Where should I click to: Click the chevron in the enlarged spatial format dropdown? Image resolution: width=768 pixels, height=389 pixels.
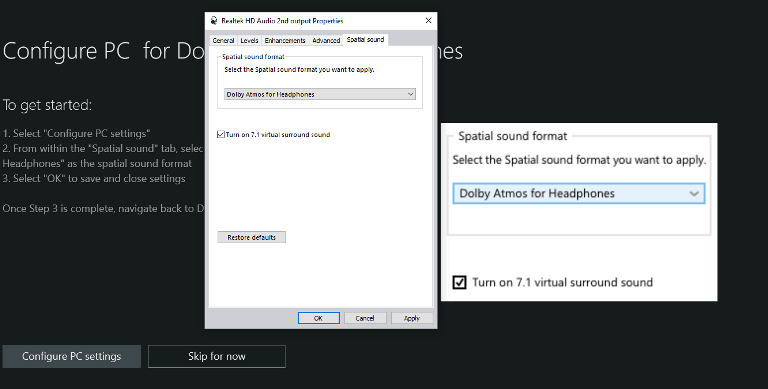pos(694,194)
